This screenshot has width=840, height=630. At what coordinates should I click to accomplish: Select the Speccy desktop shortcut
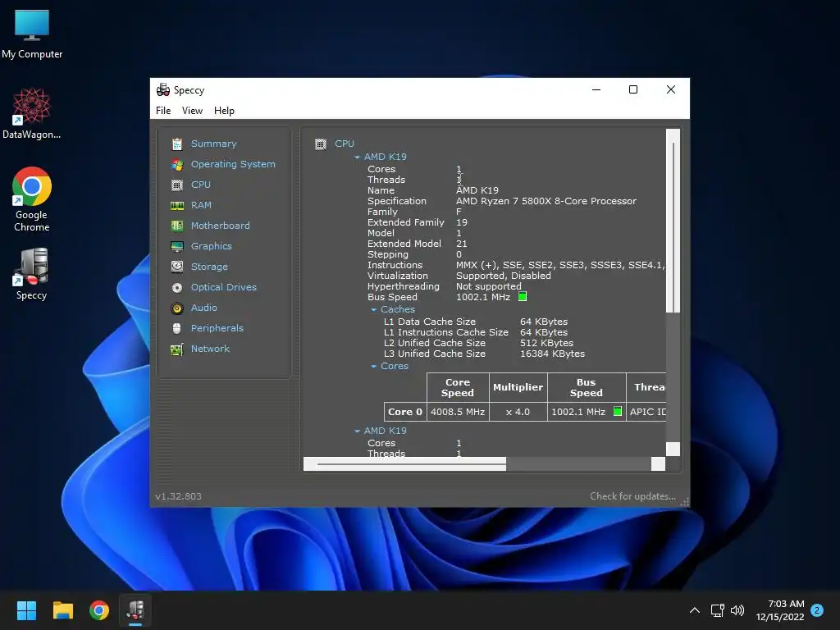coord(32,274)
